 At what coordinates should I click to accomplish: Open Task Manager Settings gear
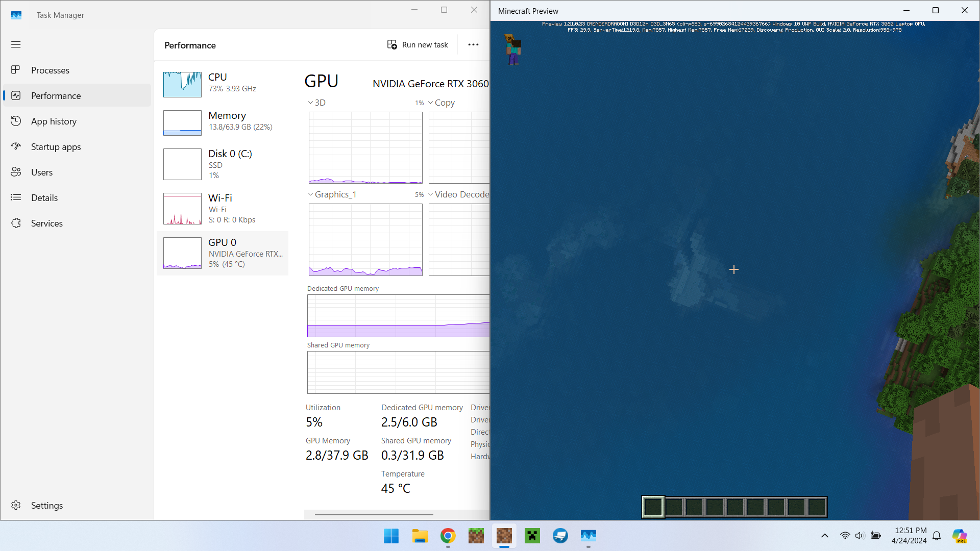click(x=16, y=505)
